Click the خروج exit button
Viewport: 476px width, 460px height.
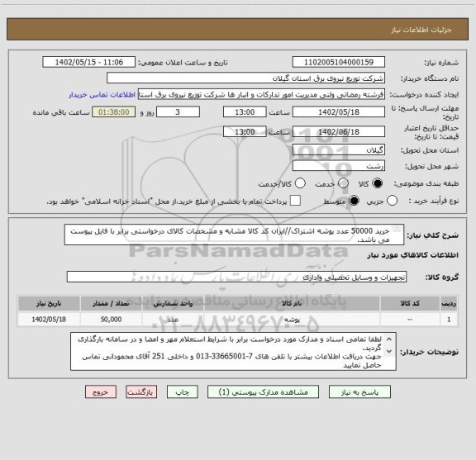point(101,392)
